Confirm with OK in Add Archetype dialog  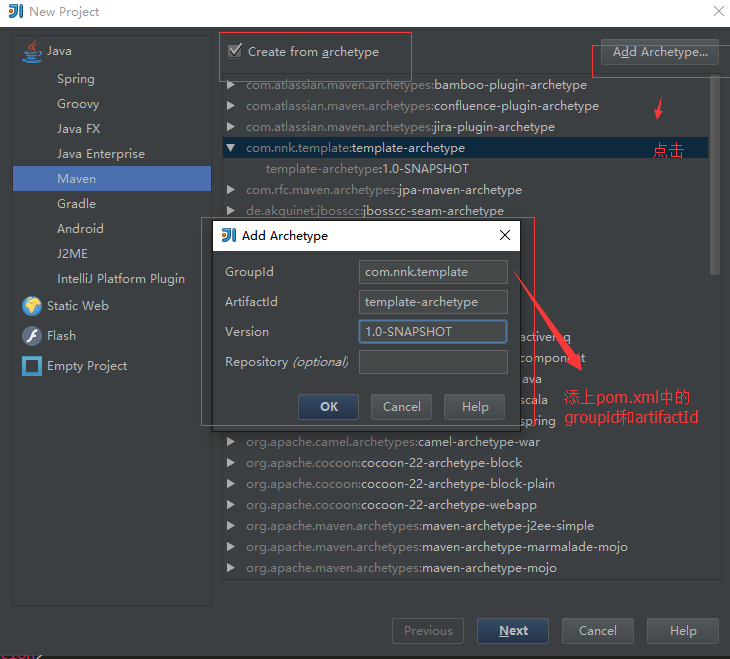coord(328,407)
